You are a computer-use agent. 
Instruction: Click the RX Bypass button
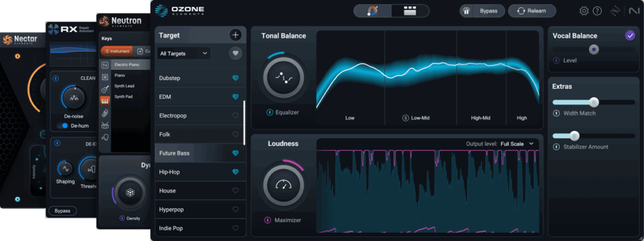62,211
